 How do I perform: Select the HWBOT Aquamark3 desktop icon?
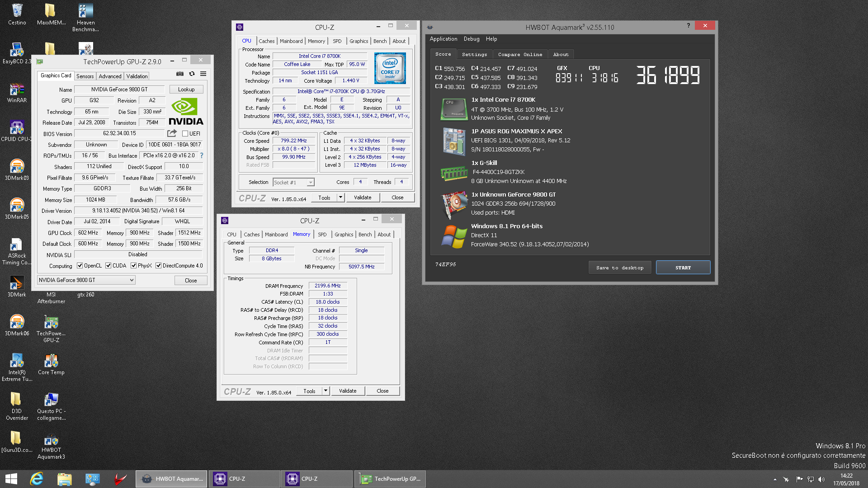[x=51, y=446]
